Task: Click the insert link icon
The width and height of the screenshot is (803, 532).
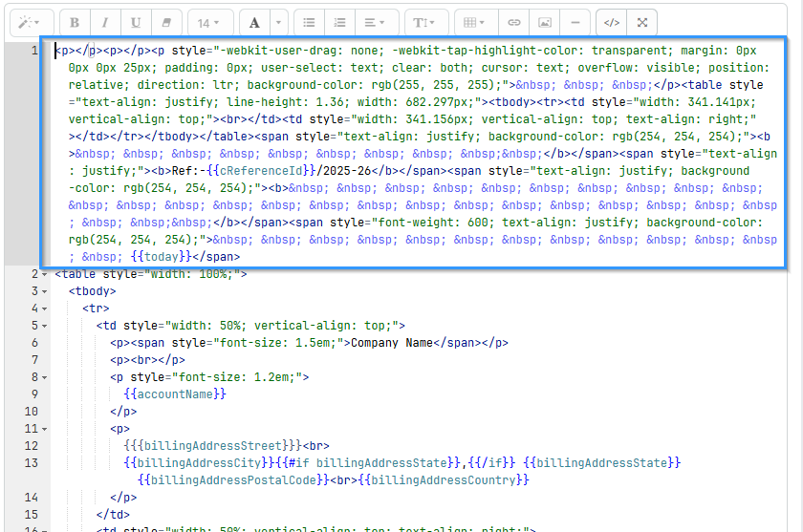Action: [x=514, y=22]
